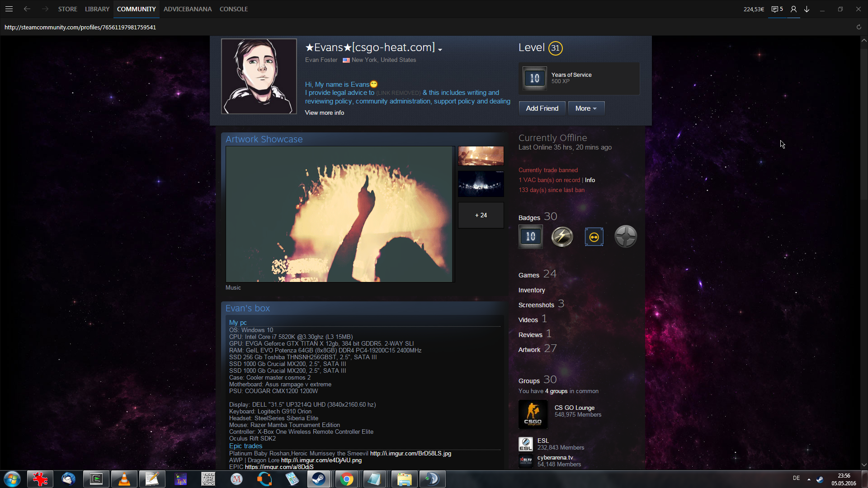This screenshot has width=868, height=488.
Task: Open the CS GO Lounge group avatar
Action: click(533, 414)
